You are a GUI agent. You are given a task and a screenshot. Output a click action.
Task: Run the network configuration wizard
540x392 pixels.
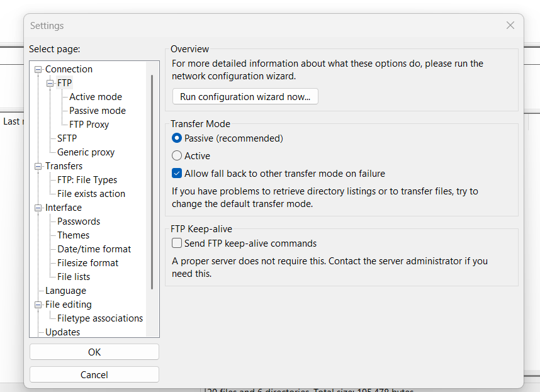[245, 96]
